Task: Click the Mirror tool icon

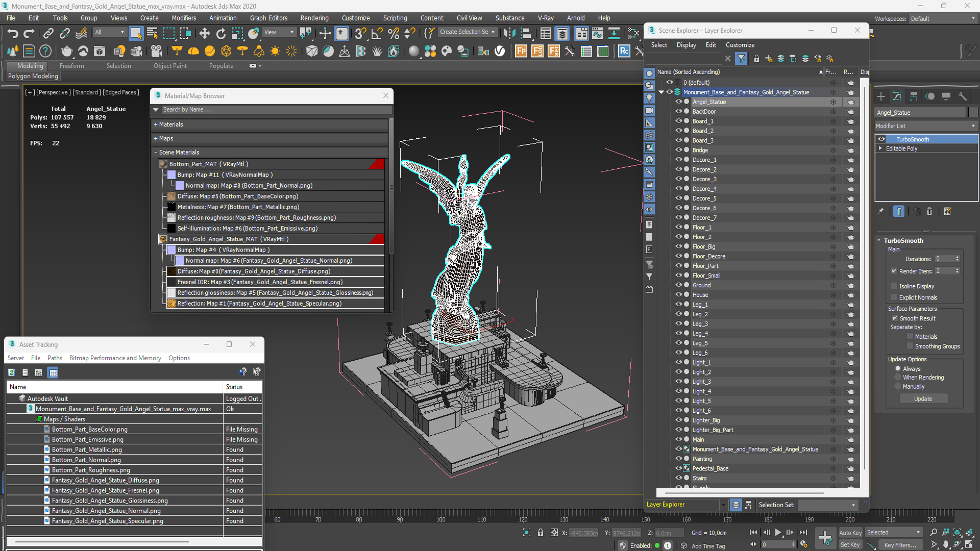Action: click(x=509, y=34)
